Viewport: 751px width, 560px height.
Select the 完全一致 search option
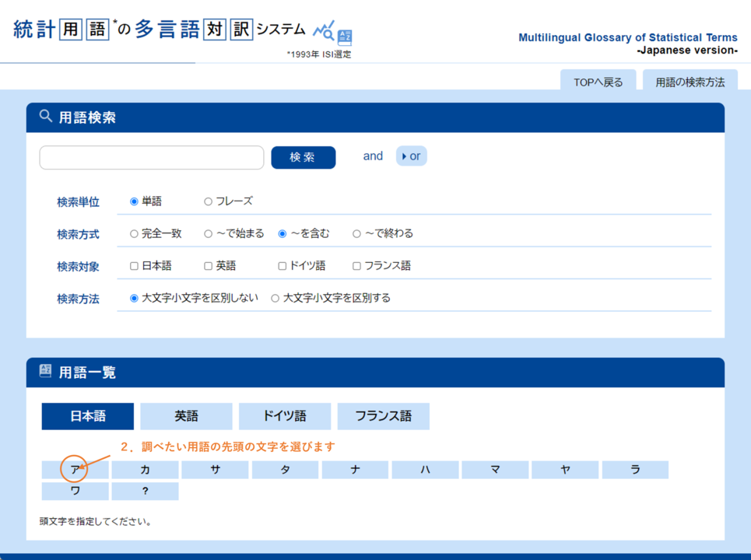click(x=134, y=233)
